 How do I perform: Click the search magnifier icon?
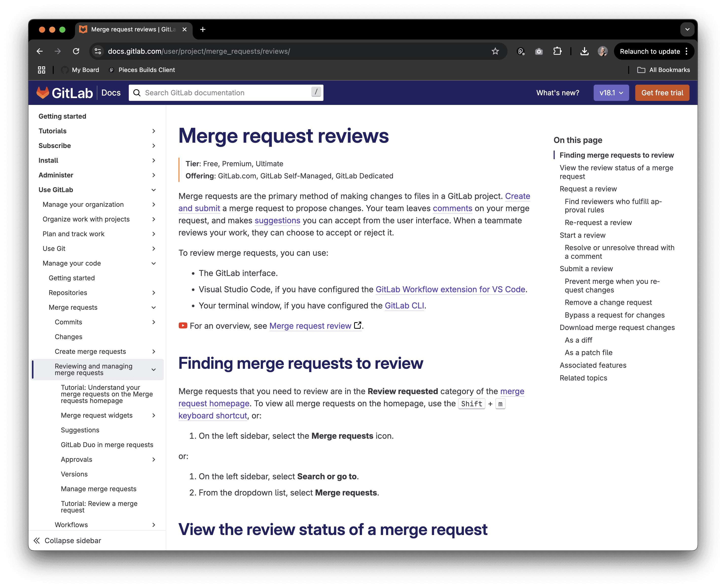tap(137, 93)
